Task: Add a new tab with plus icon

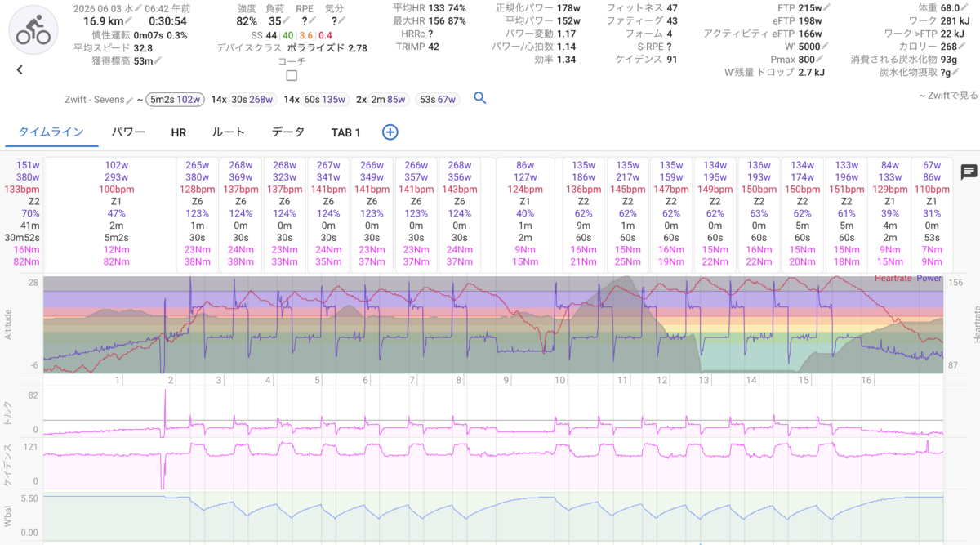Action: click(390, 132)
